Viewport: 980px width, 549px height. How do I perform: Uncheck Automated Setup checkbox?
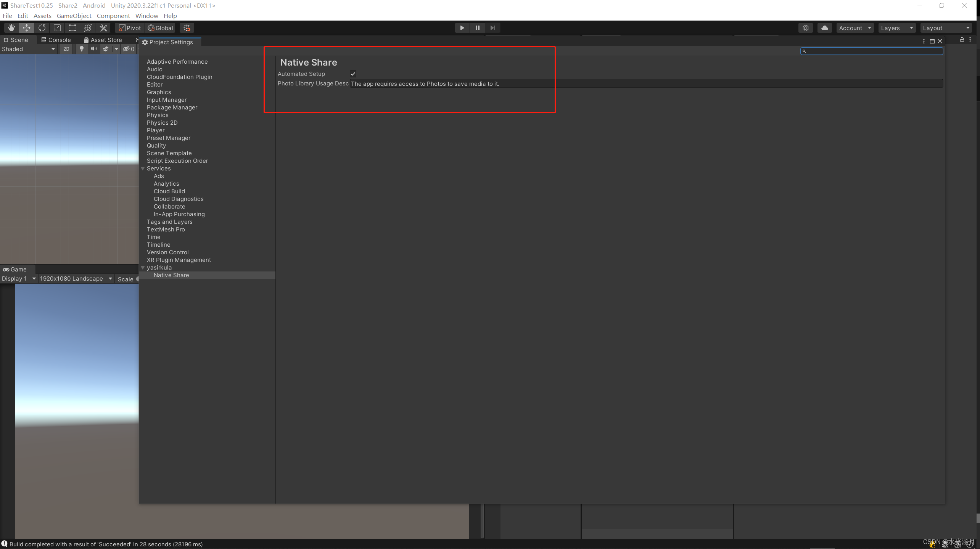pyautogui.click(x=353, y=74)
